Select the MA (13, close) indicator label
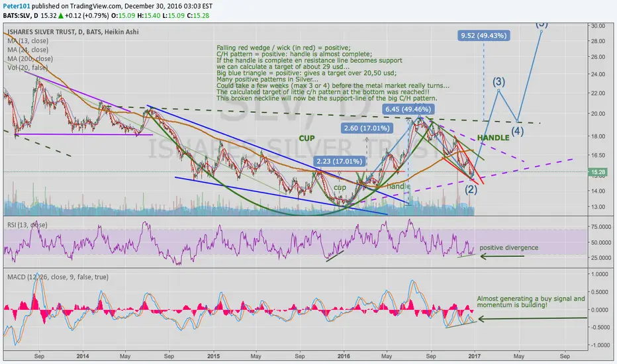 pos(28,41)
